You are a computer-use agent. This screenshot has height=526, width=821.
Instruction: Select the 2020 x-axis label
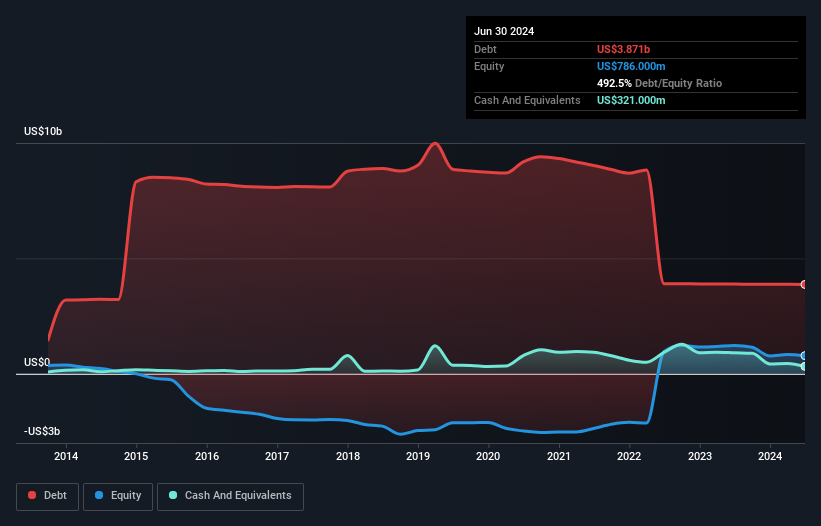tap(488, 456)
